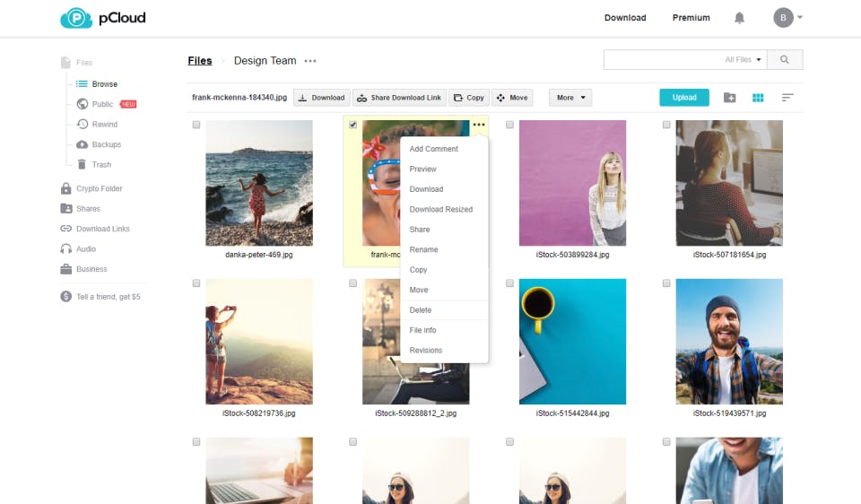Open the sort options icon
This screenshot has height=504, width=861.
click(x=787, y=98)
